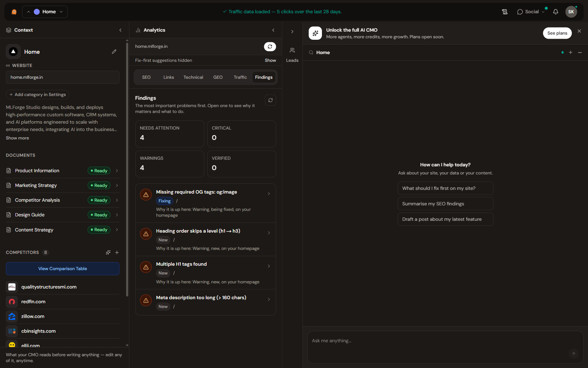Open the Marketing Strategy document
Screen dimensions: 588x368
(x=62, y=185)
